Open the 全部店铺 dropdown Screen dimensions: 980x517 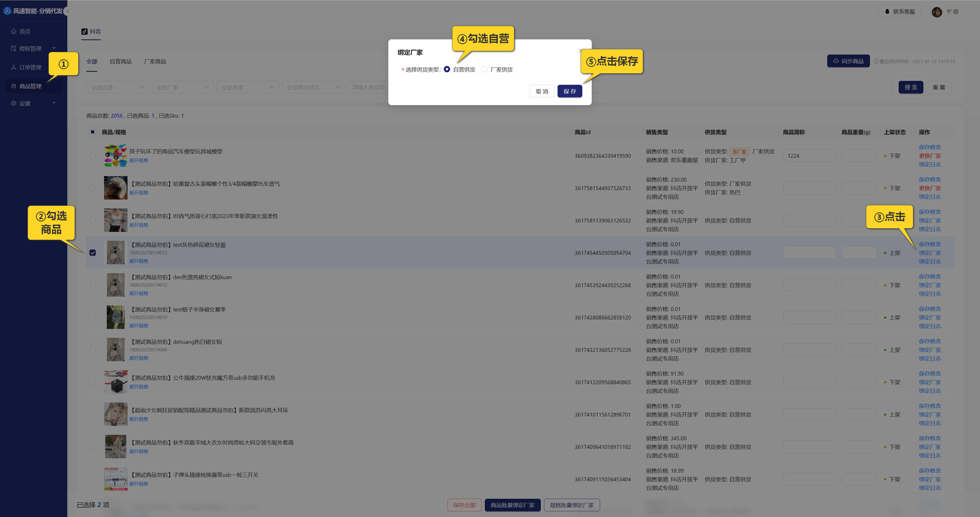[117, 87]
